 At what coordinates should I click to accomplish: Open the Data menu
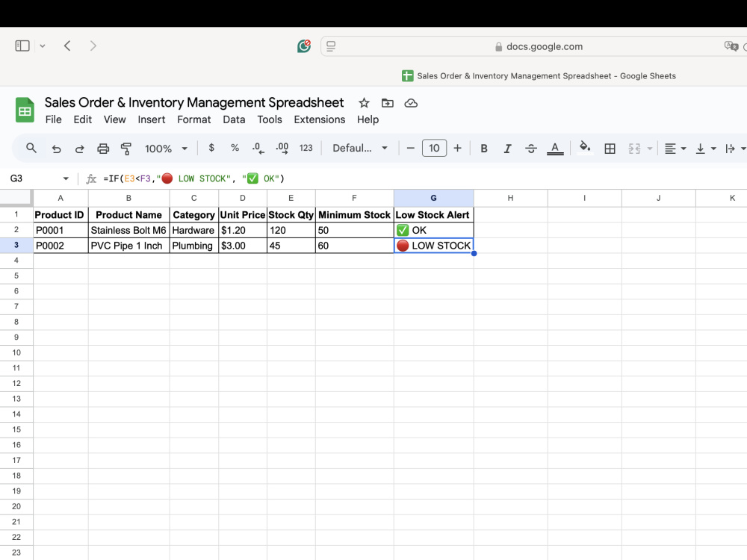click(234, 119)
